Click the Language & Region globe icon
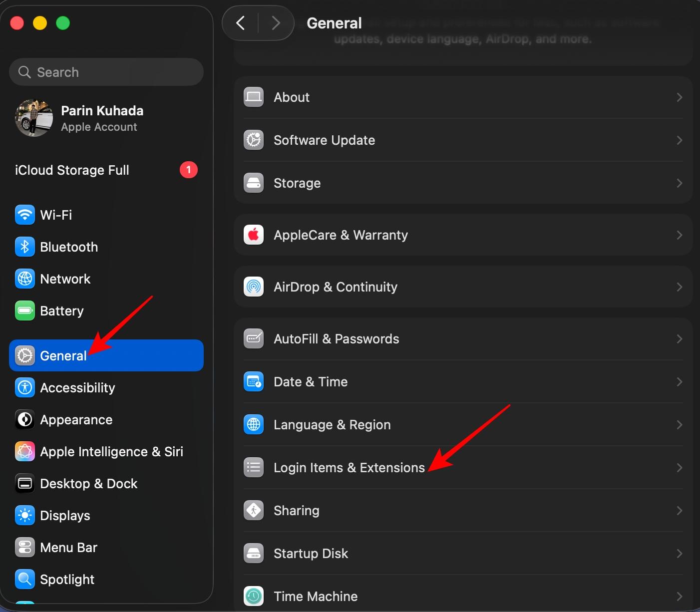This screenshot has width=700, height=612. [254, 425]
